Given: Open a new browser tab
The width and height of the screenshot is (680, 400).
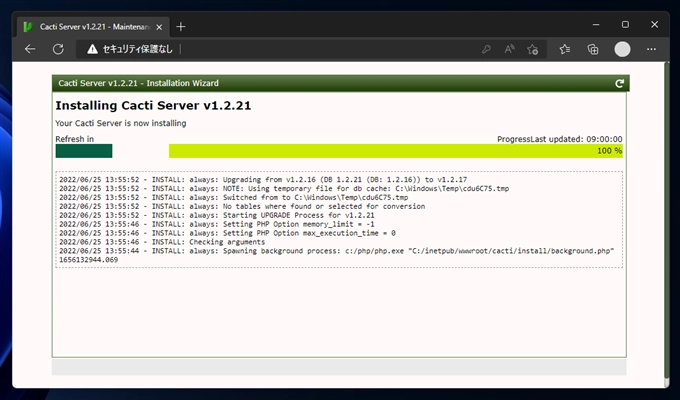Looking at the screenshot, I should [x=181, y=27].
